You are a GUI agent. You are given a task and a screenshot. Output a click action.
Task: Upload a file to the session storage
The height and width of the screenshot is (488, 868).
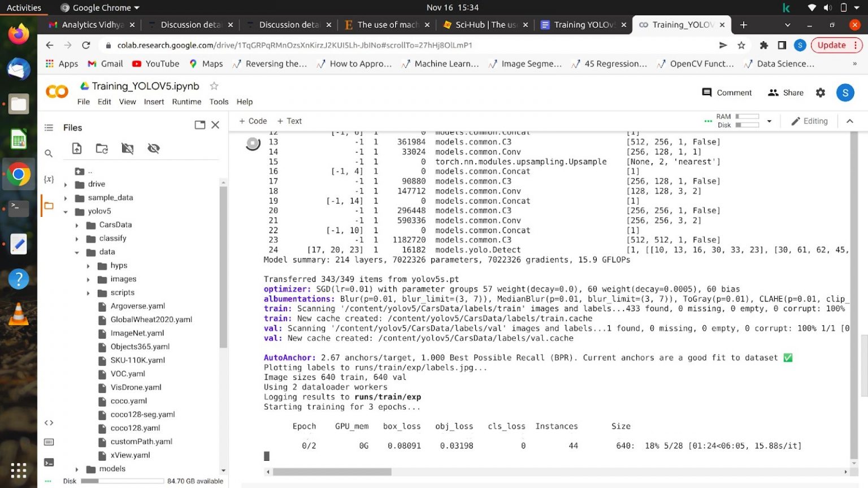point(78,148)
